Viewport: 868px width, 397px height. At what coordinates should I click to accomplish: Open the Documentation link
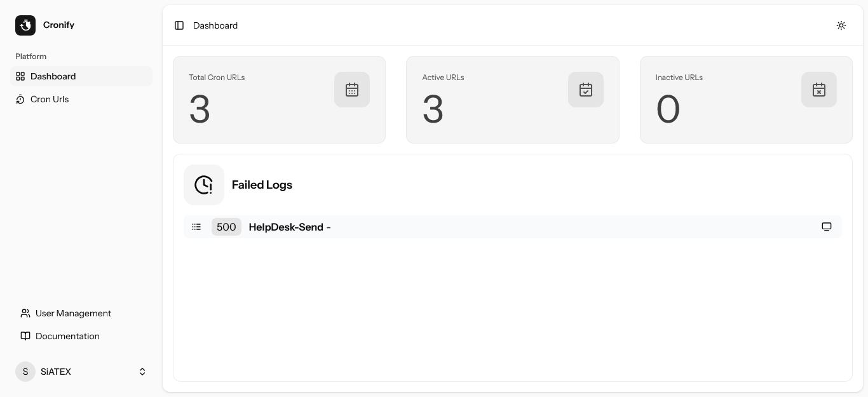point(67,336)
